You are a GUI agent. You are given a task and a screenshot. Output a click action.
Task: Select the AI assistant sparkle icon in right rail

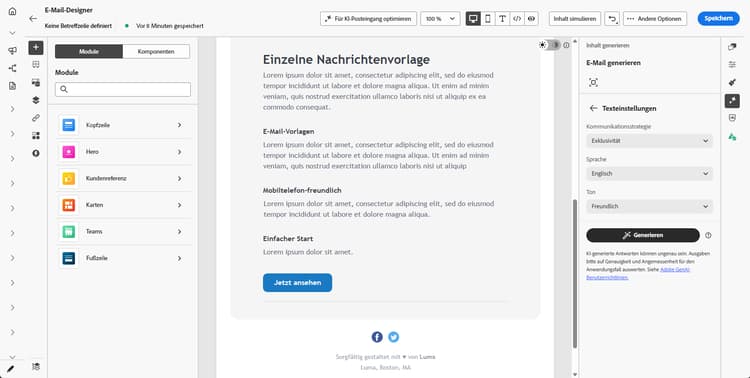pyautogui.click(x=732, y=100)
